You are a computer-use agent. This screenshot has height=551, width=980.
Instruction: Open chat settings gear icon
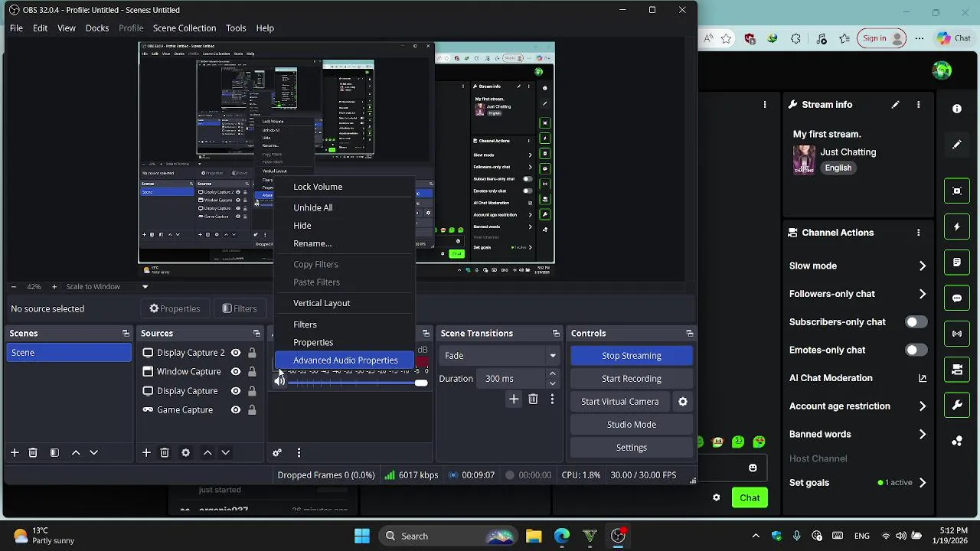click(x=716, y=497)
